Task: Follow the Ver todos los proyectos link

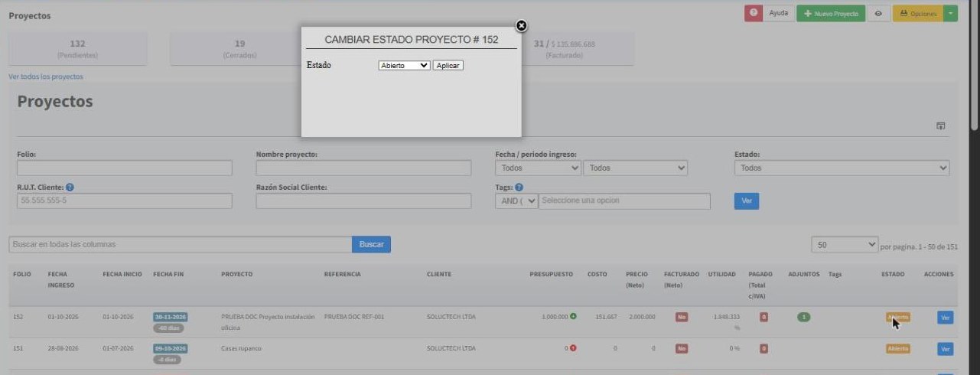Action: pyautogui.click(x=46, y=77)
